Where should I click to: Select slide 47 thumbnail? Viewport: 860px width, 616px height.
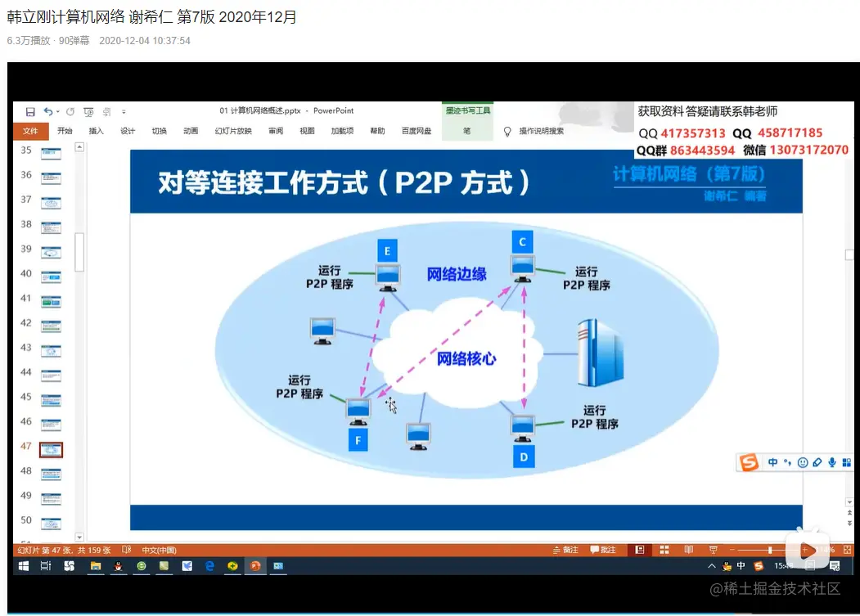51,450
